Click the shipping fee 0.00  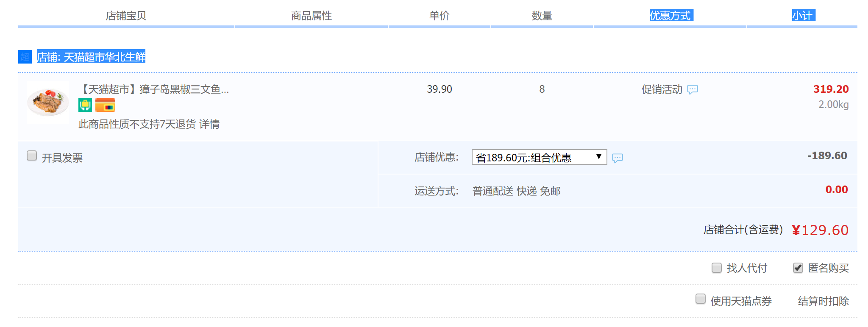837,189
